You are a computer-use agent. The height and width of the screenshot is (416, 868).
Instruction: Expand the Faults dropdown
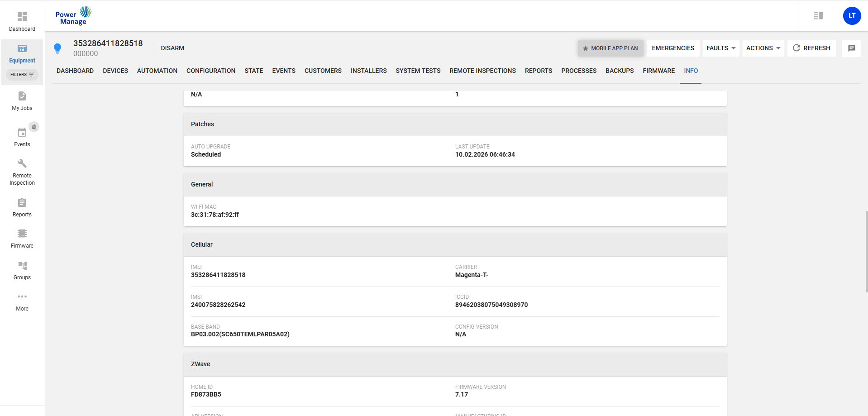(x=720, y=48)
